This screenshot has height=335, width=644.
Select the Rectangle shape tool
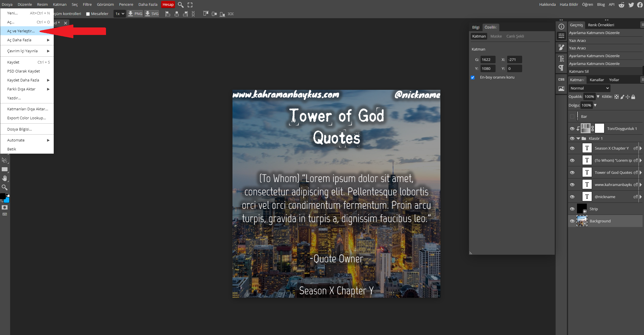(5, 170)
